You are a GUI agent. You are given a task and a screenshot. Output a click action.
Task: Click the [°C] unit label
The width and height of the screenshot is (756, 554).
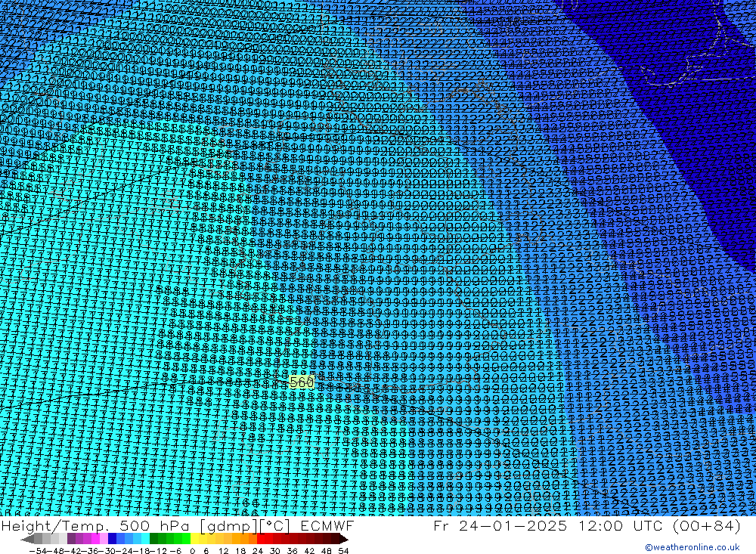(x=275, y=526)
